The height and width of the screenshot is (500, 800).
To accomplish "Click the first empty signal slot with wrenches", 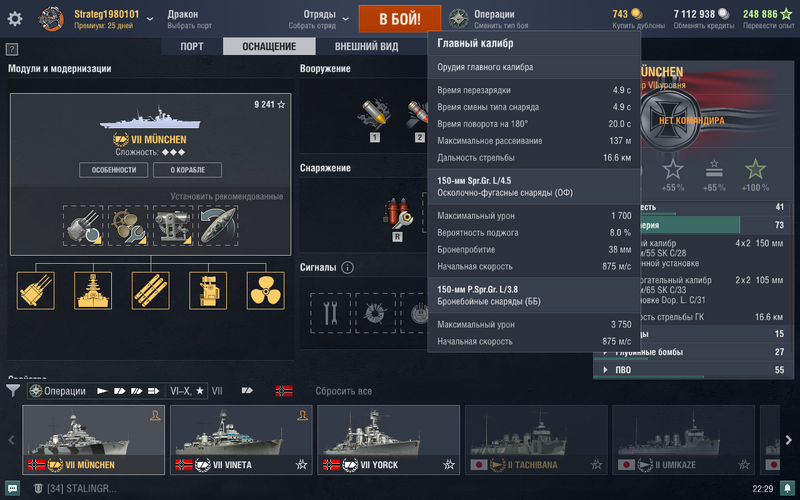I will pos(330,313).
